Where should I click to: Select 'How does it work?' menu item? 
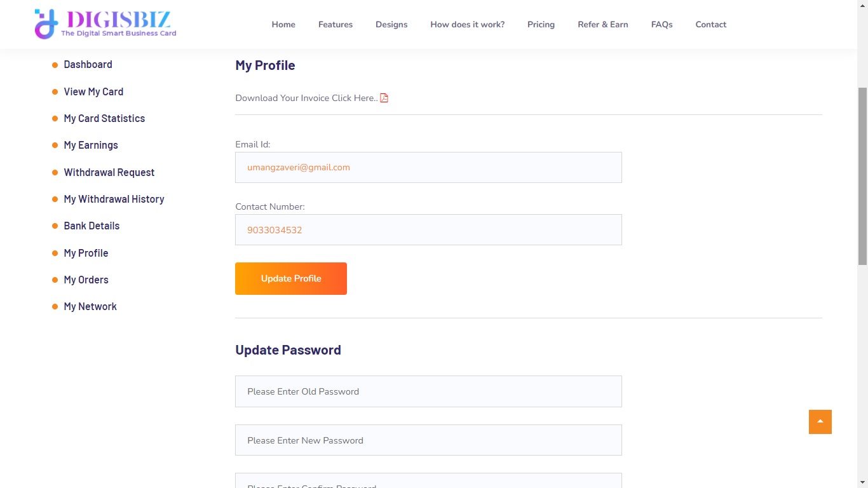coord(467,25)
